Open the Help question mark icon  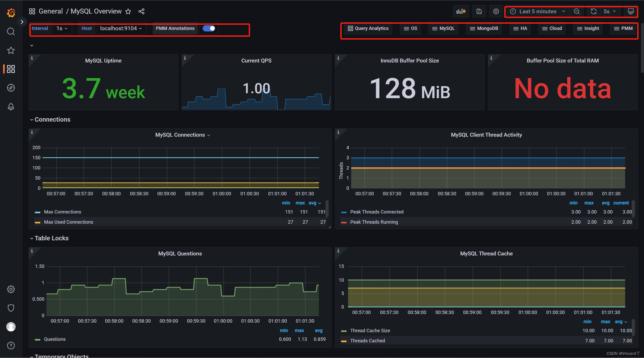tap(11, 346)
